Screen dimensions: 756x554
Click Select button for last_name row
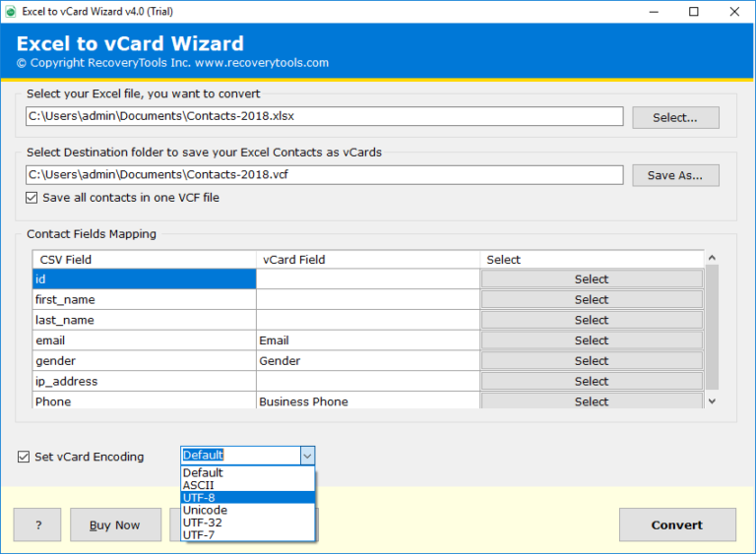click(x=592, y=320)
